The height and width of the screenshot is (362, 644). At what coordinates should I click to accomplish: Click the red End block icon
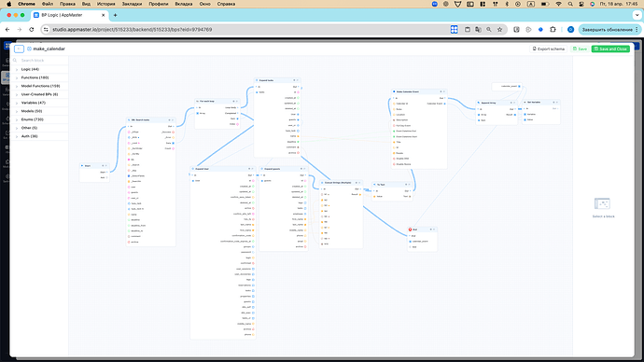tap(410, 230)
